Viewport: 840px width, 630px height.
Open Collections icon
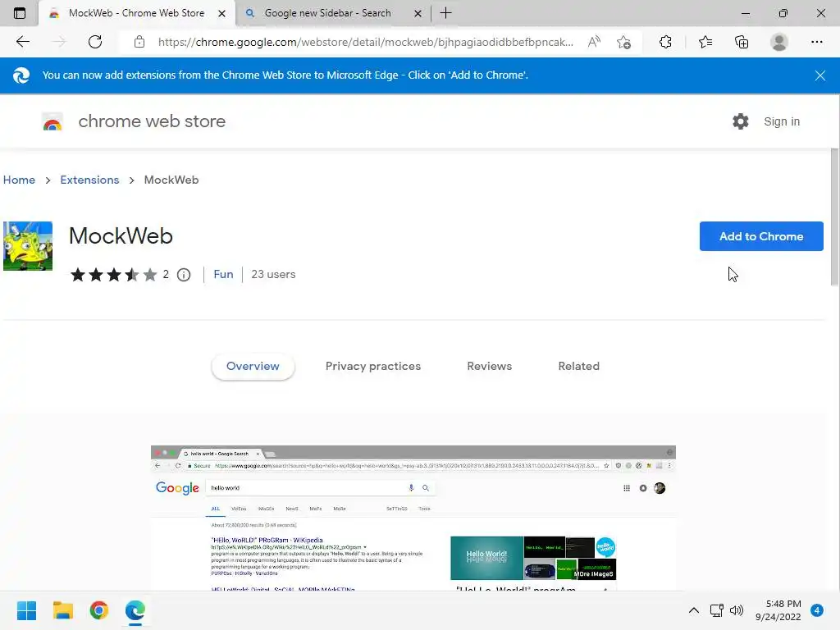(742, 42)
